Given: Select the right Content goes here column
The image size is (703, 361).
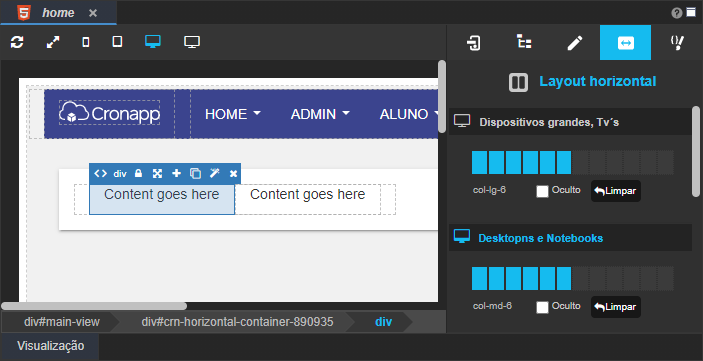Looking at the screenshot, I should click(308, 199).
